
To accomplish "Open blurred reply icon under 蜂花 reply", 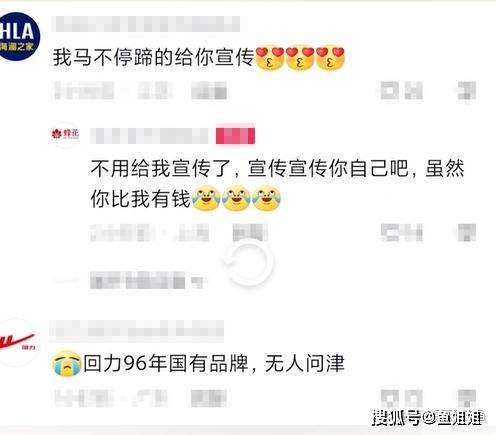I will pyautogui.click(x=402, y=232).
